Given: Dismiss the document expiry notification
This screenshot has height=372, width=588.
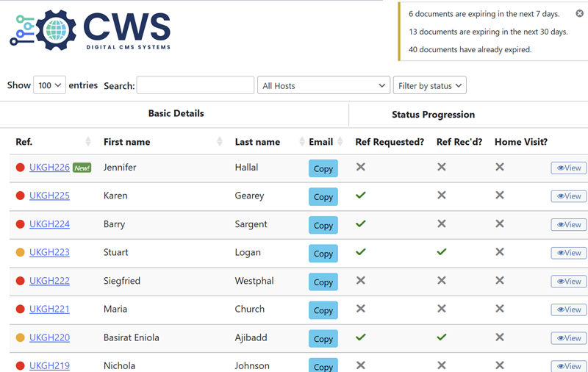Looking at the screenshot, I should [x=579, y=13].
